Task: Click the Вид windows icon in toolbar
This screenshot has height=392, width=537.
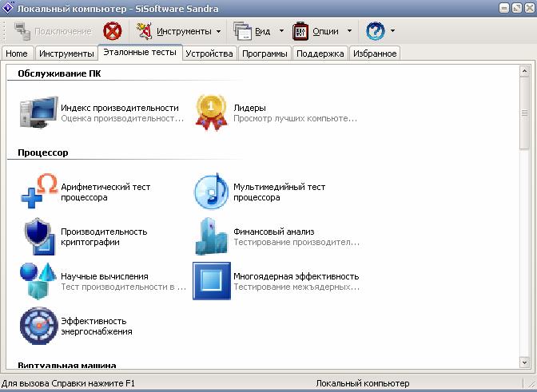Action: pyautogui.click(x=243, y=31)
